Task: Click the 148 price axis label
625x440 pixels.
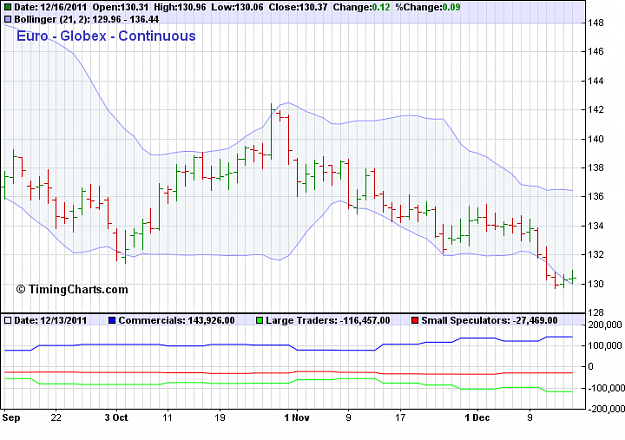Action: pyautogui.click(x=596, y=23)
